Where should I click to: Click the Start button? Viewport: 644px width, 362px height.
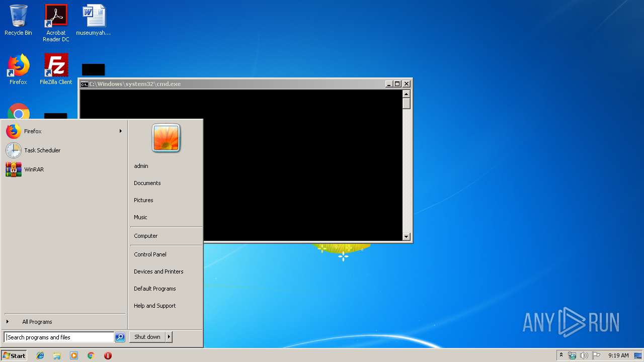click(14, 355)
